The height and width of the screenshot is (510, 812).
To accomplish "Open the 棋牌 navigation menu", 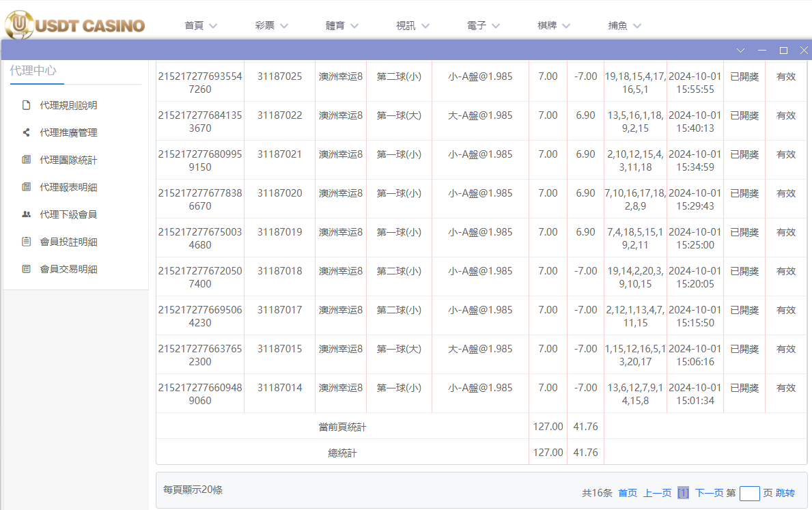I will pos(554,26).
